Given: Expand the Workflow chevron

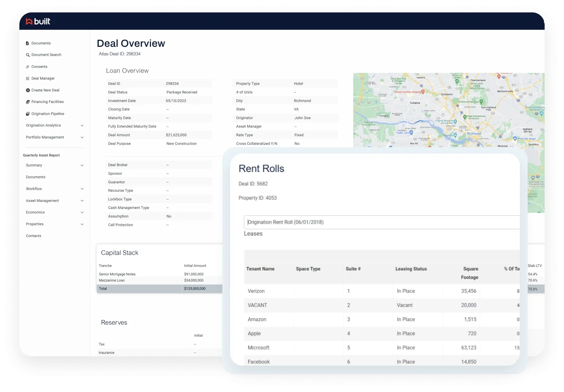Looking at the screenshot, I should (82, 189).
